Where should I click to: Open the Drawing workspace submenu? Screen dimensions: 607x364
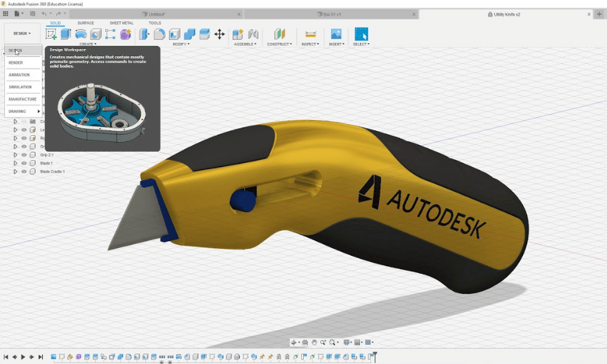pyautogui.click(x=23, y=112)
